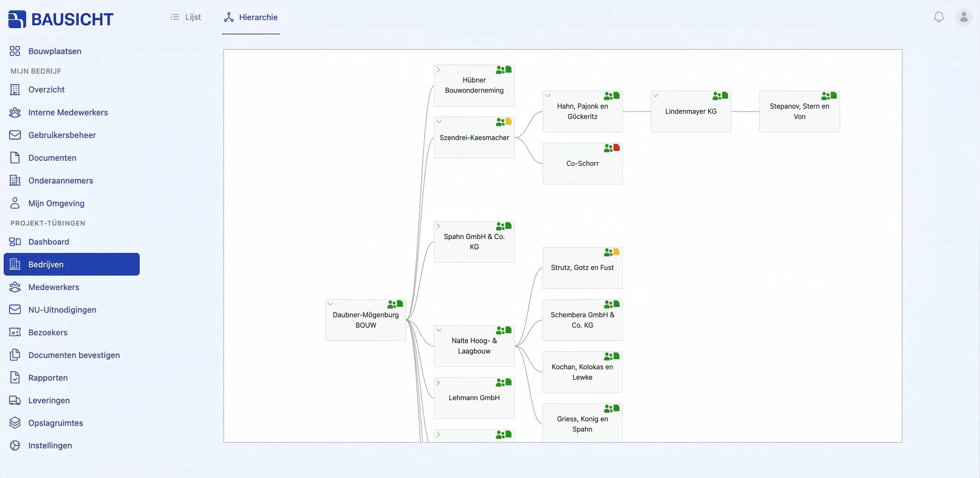Screen dimensions: 980x478
Task: Go to NU-Uitnodigingen page
Action: [62, 310]
